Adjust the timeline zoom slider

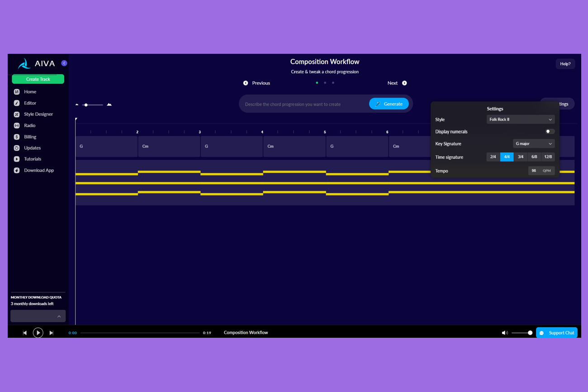(86, 105)
